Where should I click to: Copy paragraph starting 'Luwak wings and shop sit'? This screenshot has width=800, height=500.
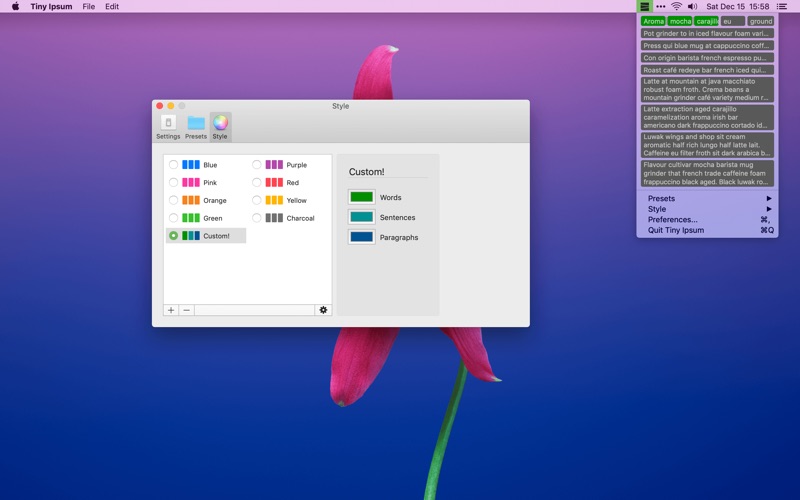707,145
